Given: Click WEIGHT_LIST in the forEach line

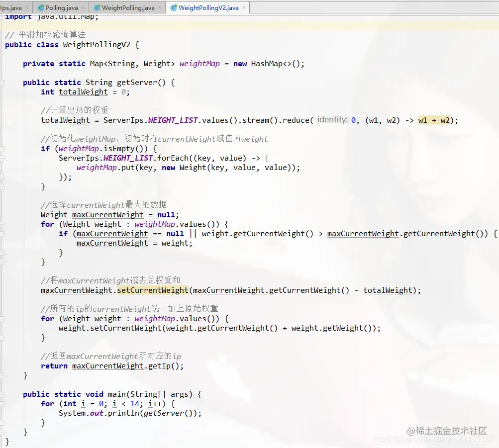Looking at the screenshot, I should pyautogui.click(x=128, y=158).
